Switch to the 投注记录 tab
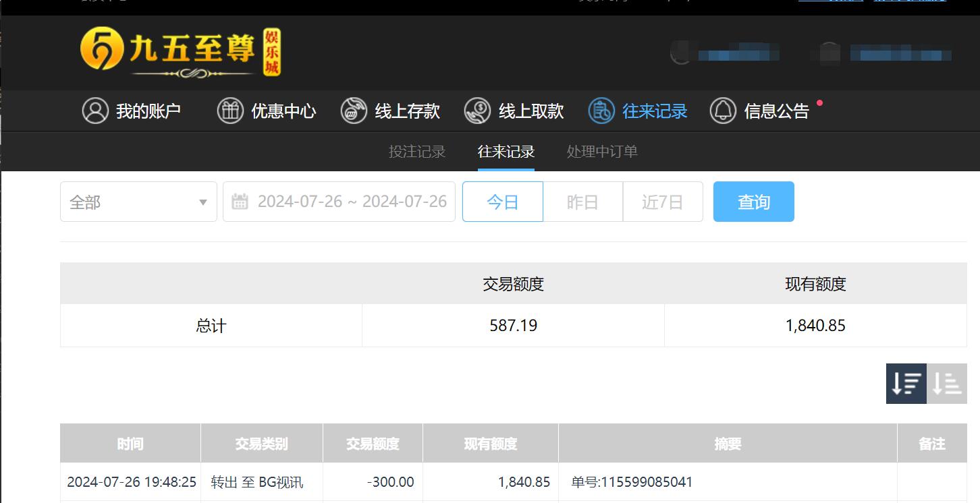The height and width of the screenshot is (503, 980). (x=417, y=152)
